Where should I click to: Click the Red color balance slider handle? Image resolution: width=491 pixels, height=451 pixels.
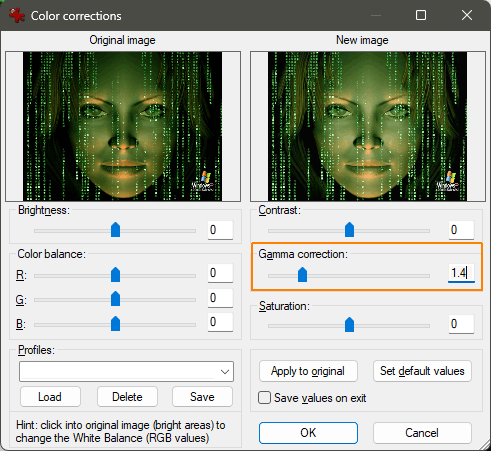(x=115, y=274)
